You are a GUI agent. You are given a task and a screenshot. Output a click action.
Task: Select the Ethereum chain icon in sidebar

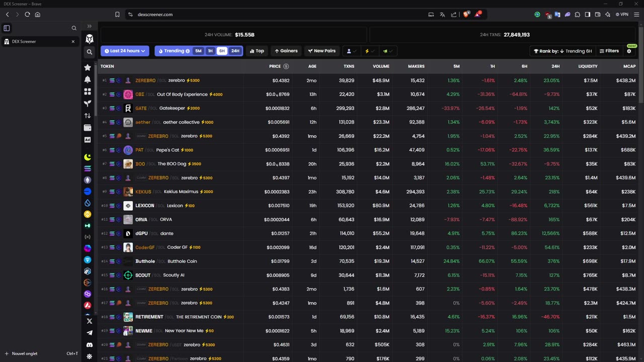pos(88,180)
